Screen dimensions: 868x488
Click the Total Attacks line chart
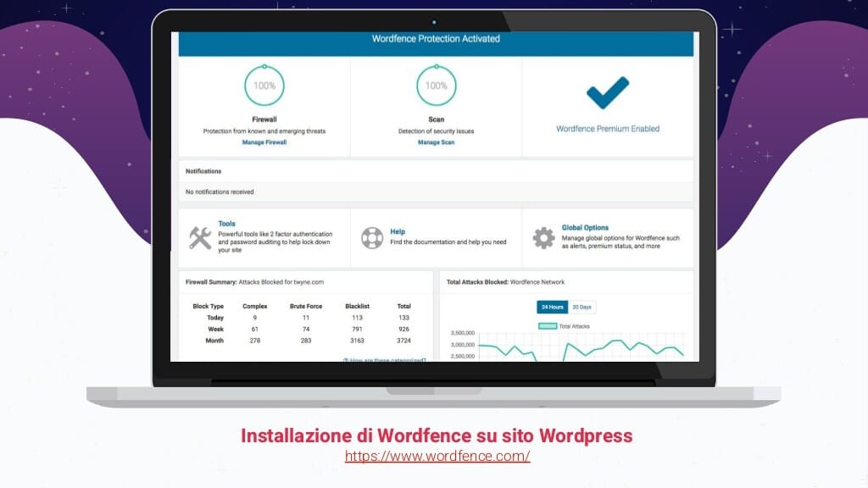581,347
